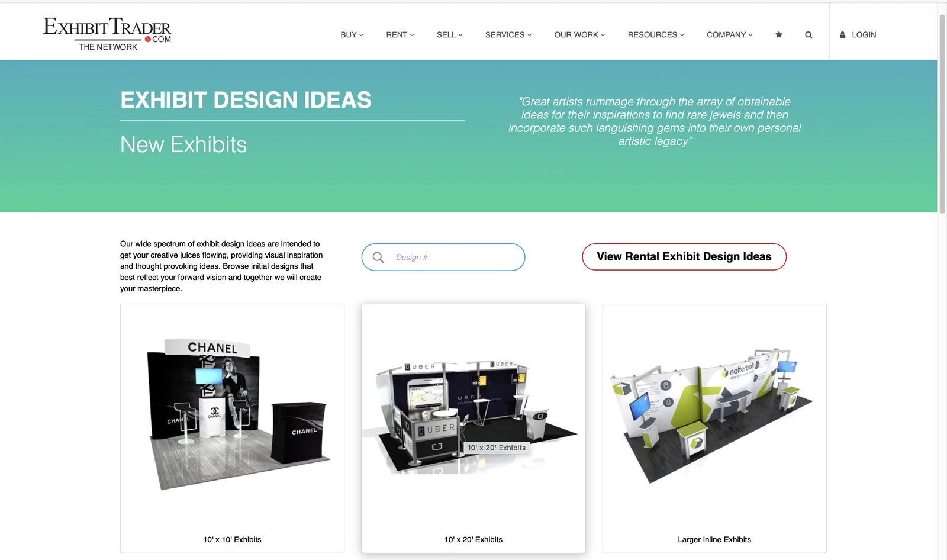
Task: Click the magnifier icon in Design # field
Action: [x=378, y=258]
